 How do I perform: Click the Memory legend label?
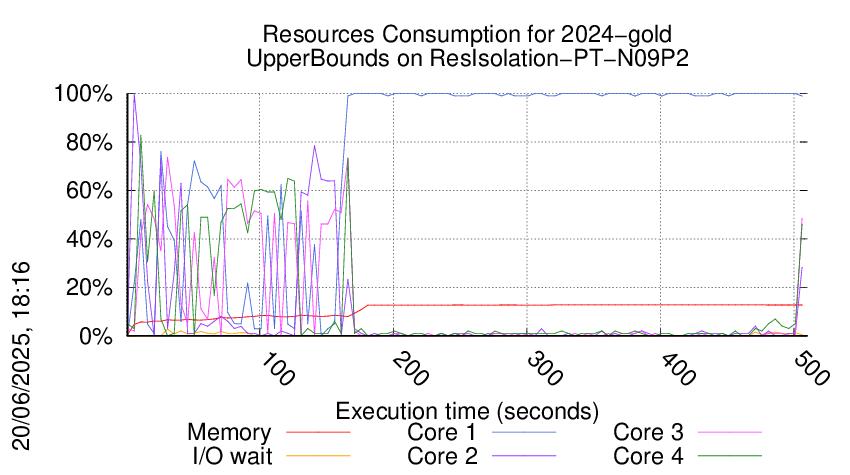[x=229, y=432]
